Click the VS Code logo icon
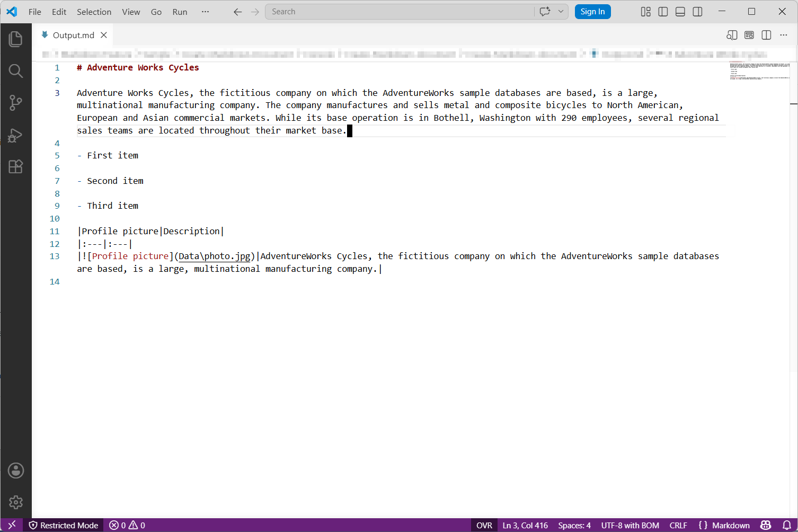798x532 pixels. click(12, 12)
